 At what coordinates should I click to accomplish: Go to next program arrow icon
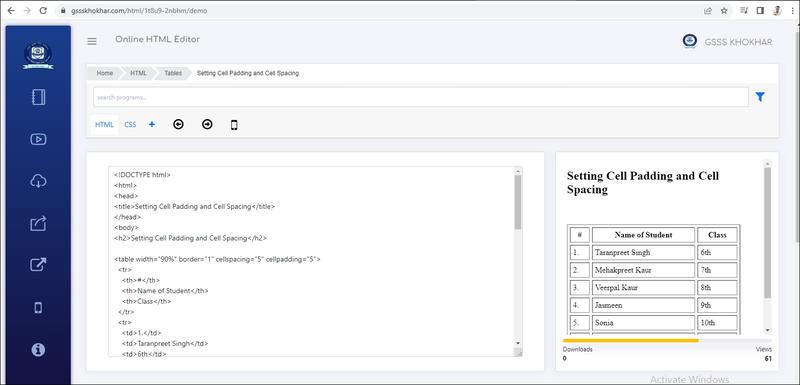[x=207, y=124]
